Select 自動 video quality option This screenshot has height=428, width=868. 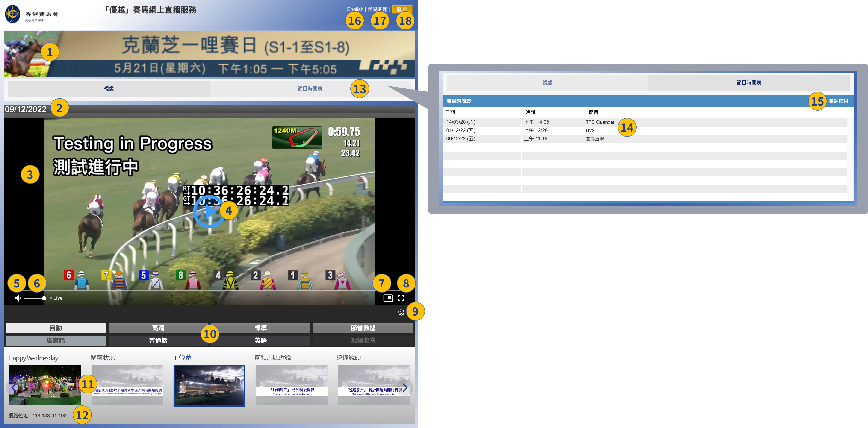point(56,328)
